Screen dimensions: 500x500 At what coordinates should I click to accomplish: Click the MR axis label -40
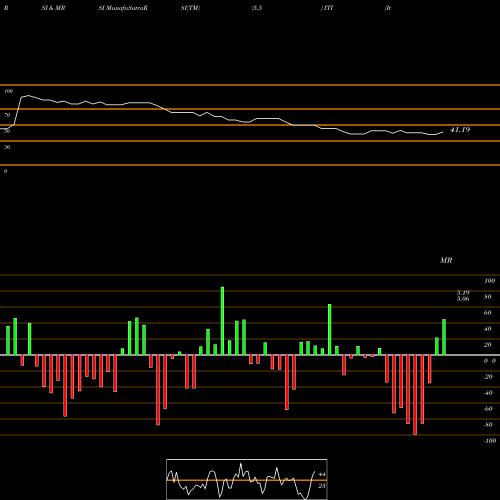[488, 393]
